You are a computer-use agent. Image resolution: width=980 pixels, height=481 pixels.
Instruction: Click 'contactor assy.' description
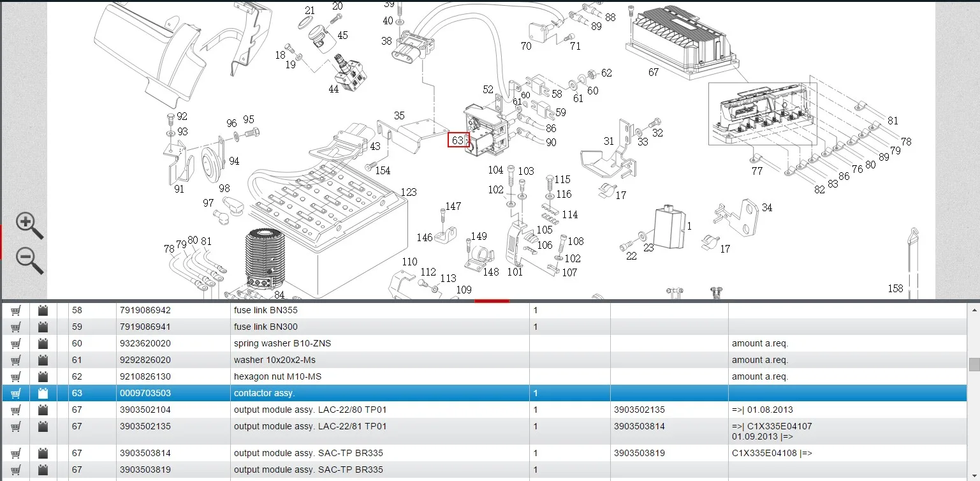coord(264,393)
